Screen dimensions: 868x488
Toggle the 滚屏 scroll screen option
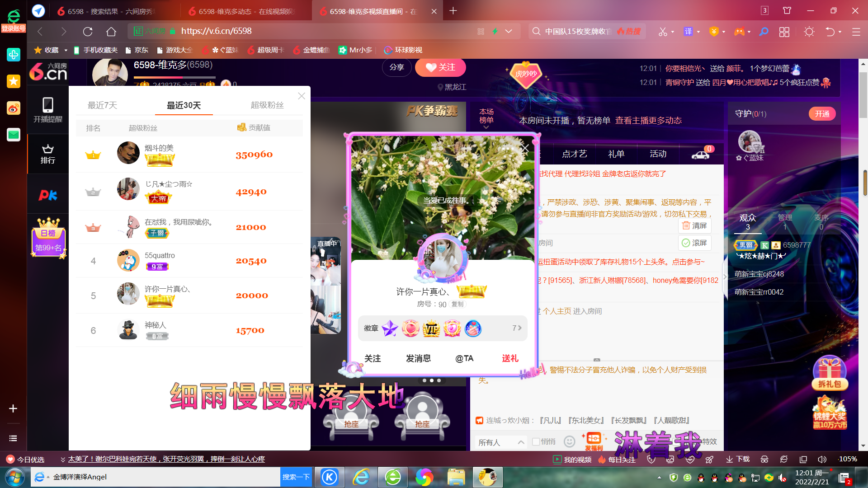coord(695,243)
